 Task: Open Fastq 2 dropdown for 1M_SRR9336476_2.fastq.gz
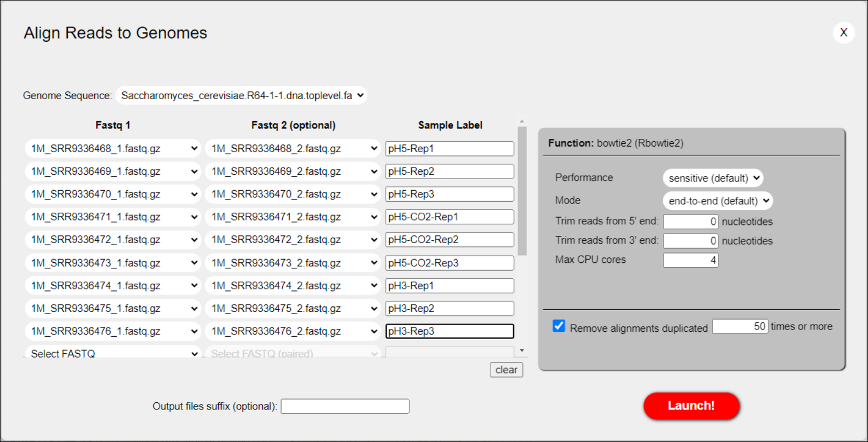pyautogui.click(x=293, y=331)
